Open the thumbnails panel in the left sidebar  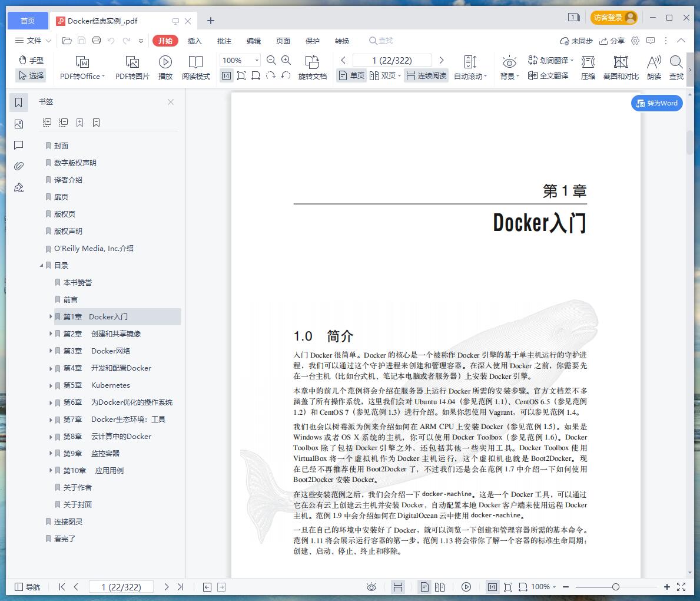[x=19, y=124]
